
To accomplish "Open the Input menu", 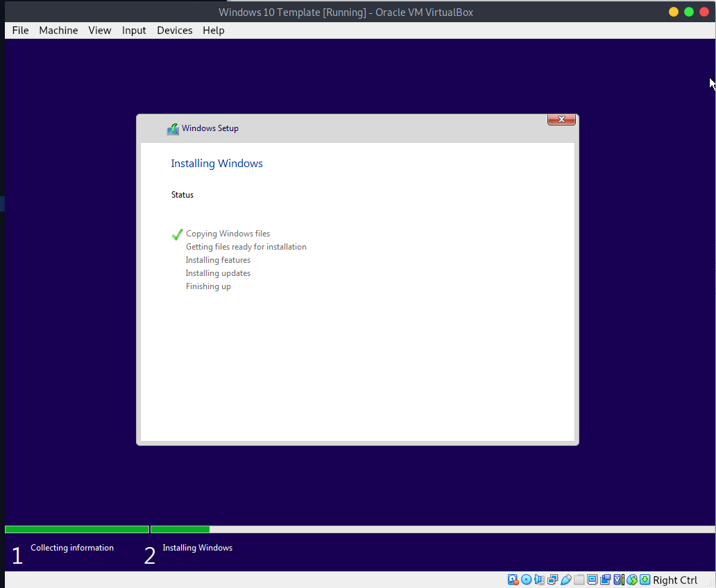I will tap(134, 30).
